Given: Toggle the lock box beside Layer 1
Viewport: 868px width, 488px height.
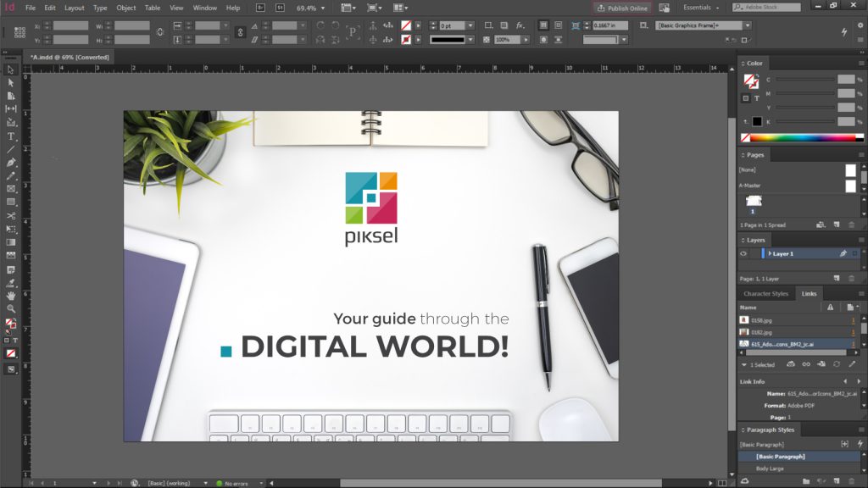Looking at the screenshot, I should (754, 253).
